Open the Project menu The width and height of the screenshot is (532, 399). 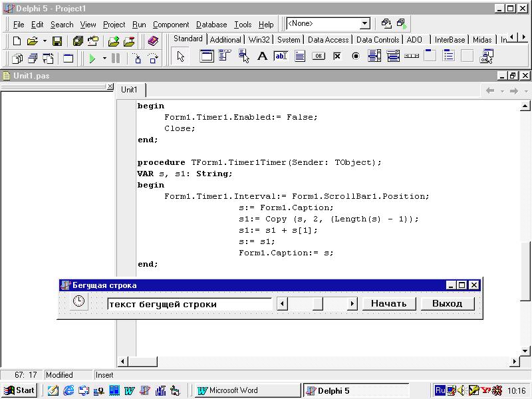(x=114, y=25)
